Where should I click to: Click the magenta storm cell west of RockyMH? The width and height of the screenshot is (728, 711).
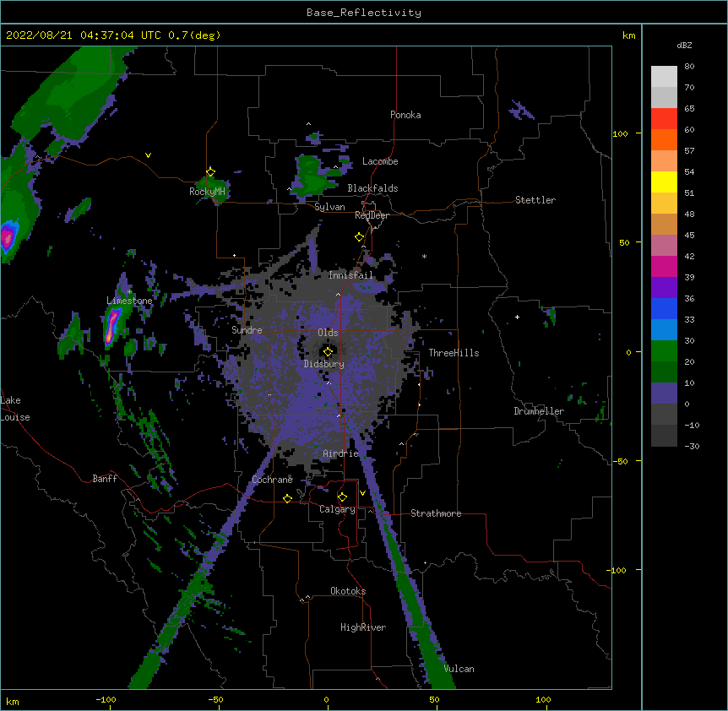8,237
